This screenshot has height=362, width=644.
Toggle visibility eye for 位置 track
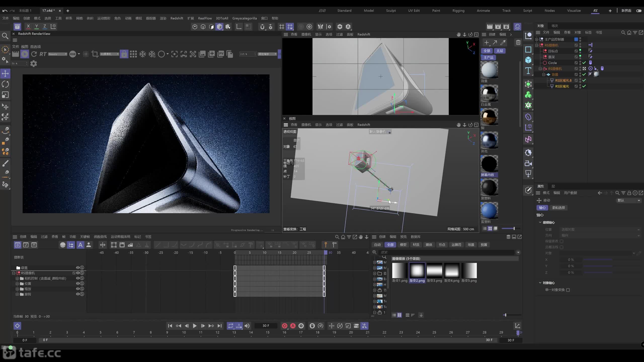tap(78, 284)
